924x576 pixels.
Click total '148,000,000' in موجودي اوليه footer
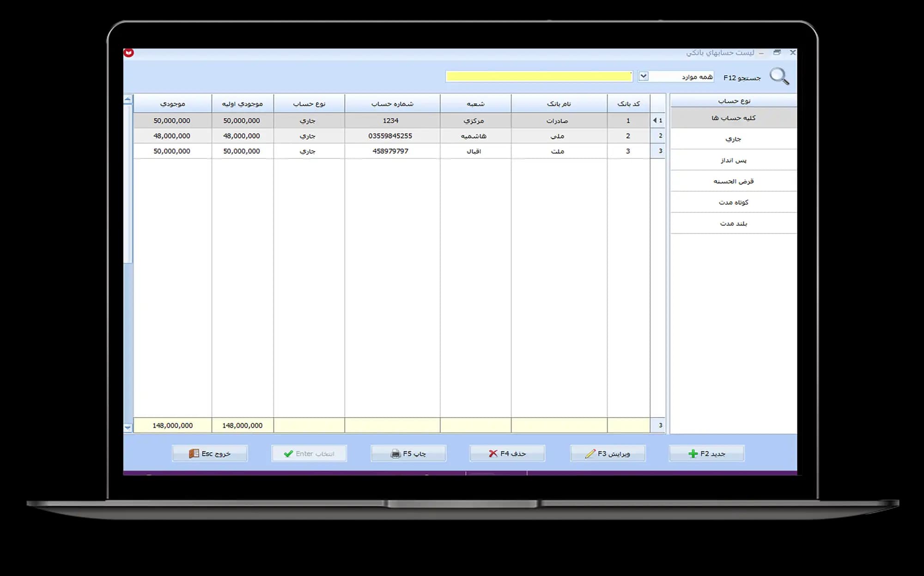click(x=243, y=425)
